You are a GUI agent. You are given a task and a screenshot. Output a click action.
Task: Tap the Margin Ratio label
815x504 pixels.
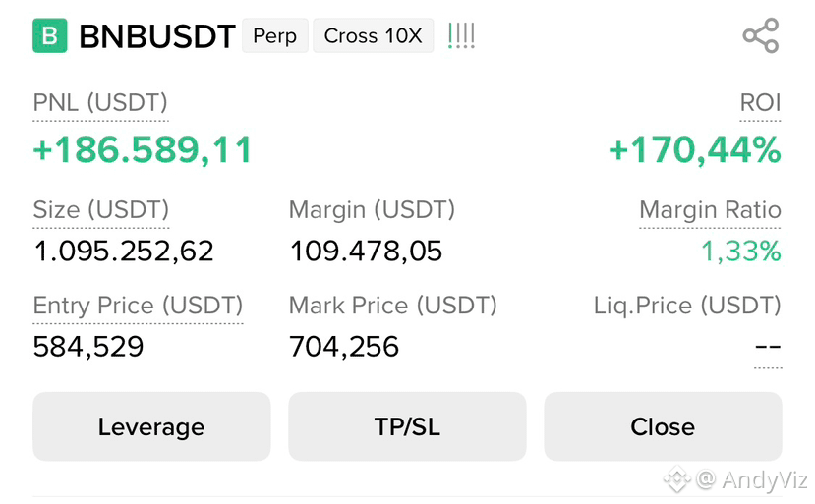tap(710, 210)
